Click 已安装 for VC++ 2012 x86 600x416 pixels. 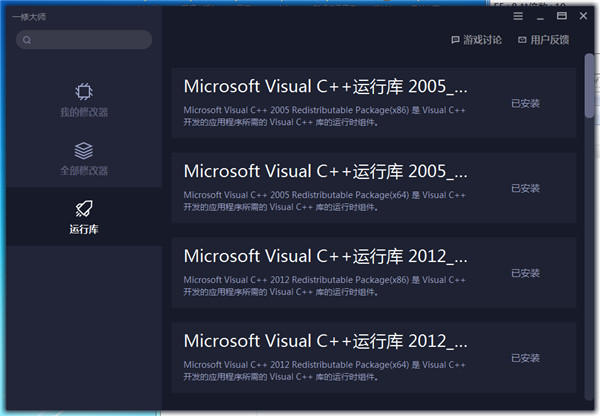525,273
